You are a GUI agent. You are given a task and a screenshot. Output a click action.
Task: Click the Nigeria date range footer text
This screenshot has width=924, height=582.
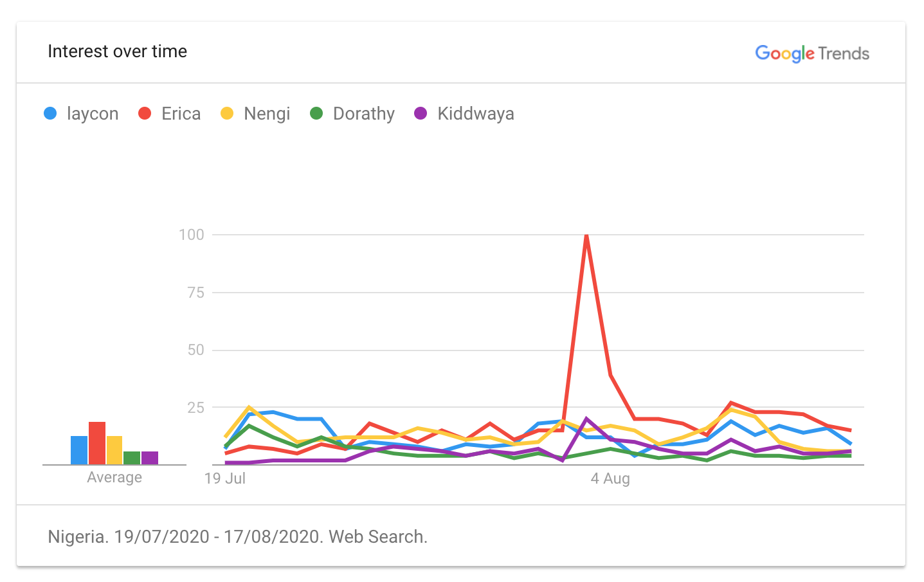point(238,536)
